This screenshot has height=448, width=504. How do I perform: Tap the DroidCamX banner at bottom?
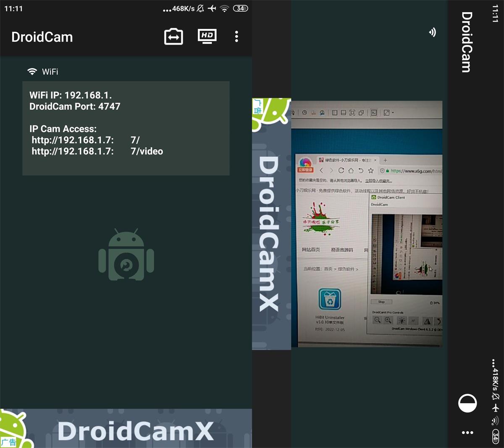click(126, 429)
